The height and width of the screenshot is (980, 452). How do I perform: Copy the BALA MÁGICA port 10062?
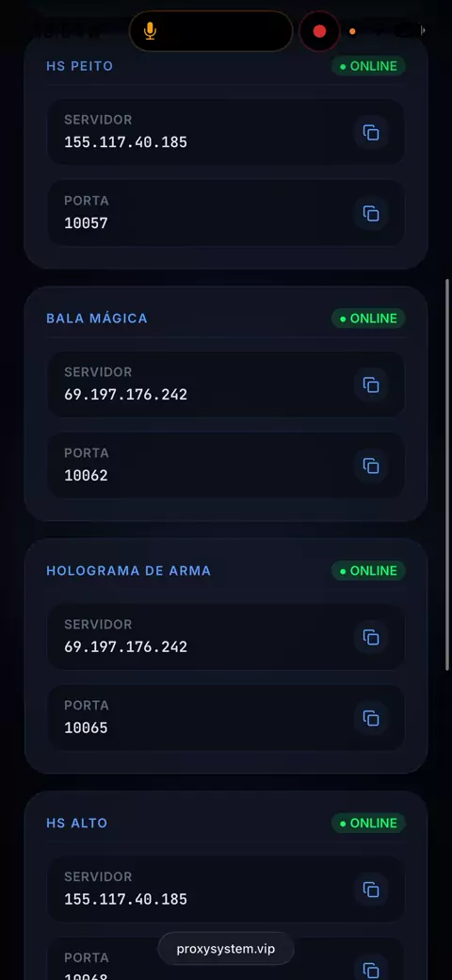(371, 465)
